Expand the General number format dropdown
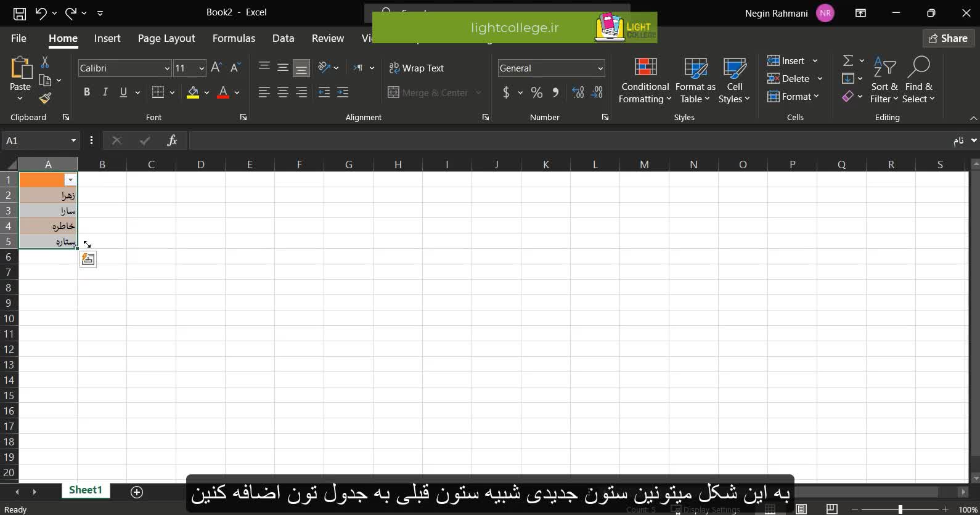Screen dimensions: 980x515 tap(600, 68)
